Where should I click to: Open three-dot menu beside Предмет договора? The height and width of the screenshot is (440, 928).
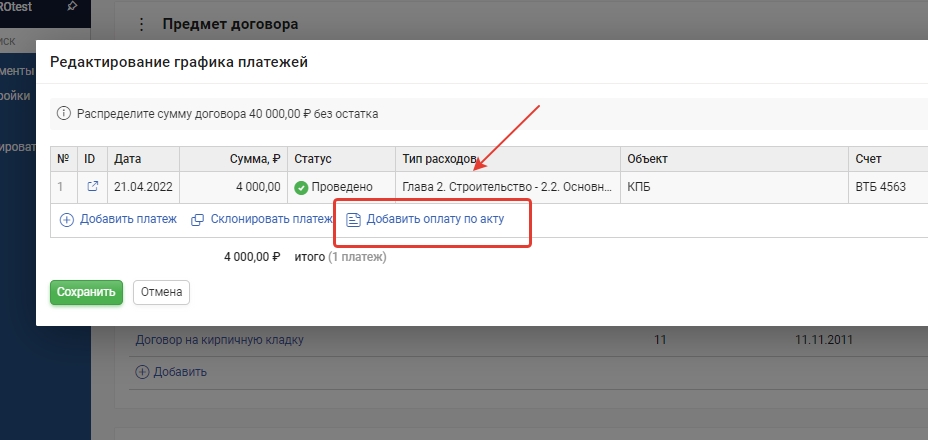pos(141,24)
